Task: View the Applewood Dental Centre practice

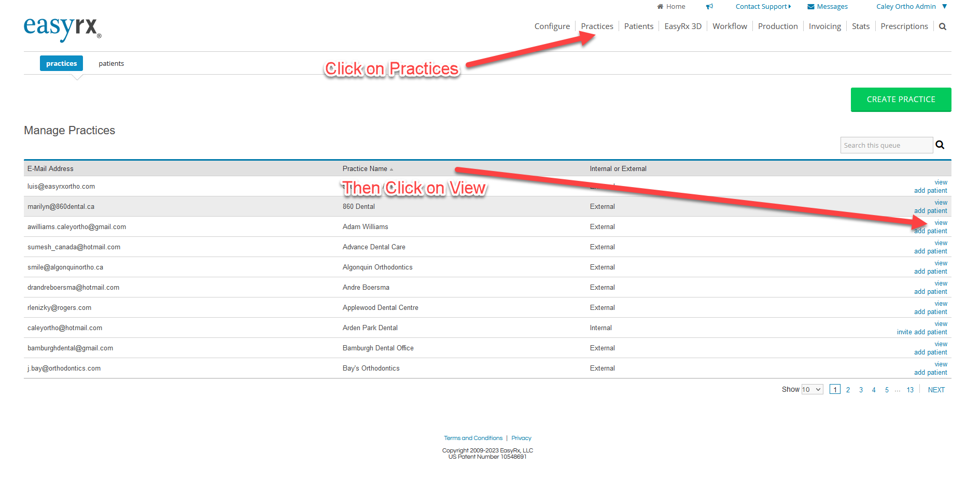Action: [x=941, y=304]
